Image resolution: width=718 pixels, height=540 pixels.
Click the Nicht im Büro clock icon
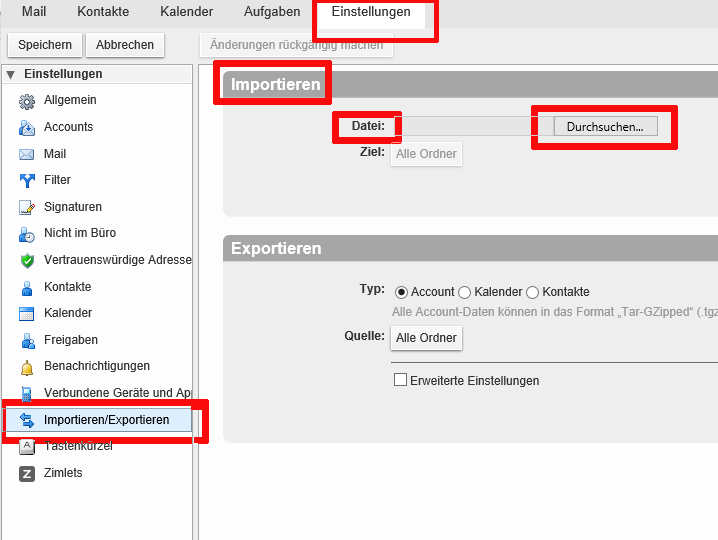coord(27,235)
